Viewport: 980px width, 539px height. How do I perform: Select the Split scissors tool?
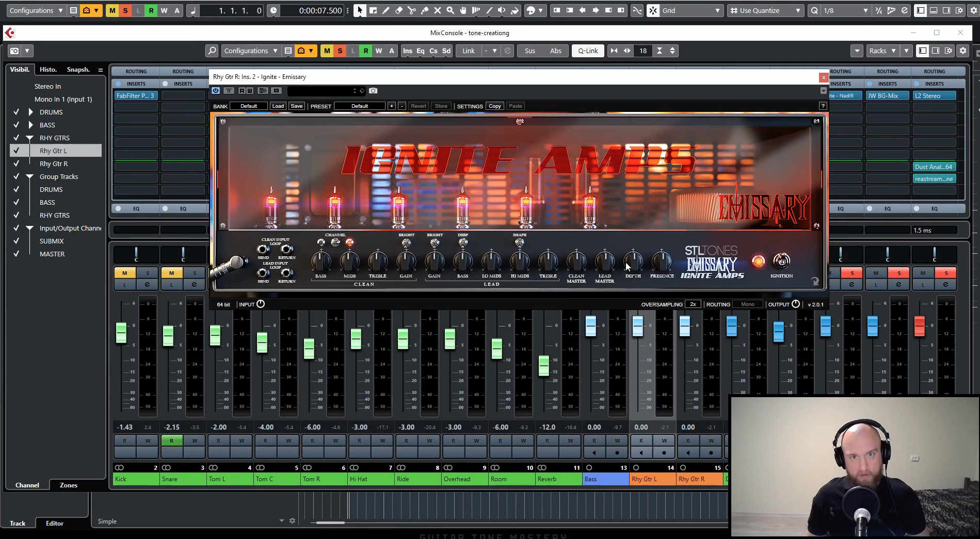point(411,10)
